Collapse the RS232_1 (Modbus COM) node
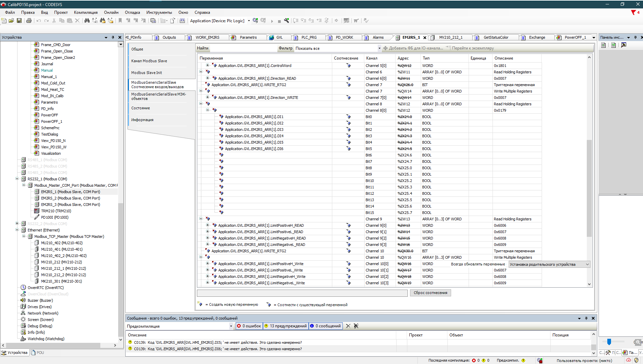The width and height of the screenshot is (643, 364). click(17, 179)
